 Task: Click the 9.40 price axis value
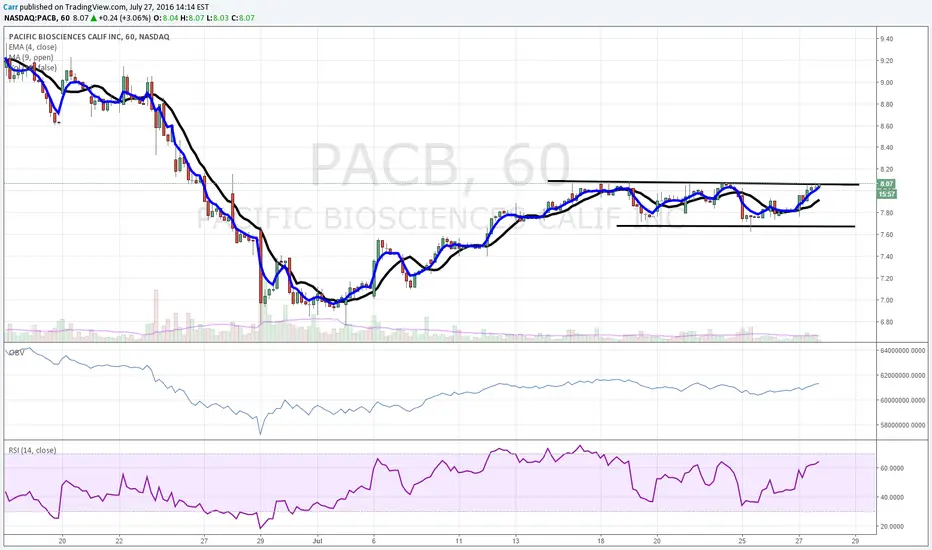pos(886,39)
